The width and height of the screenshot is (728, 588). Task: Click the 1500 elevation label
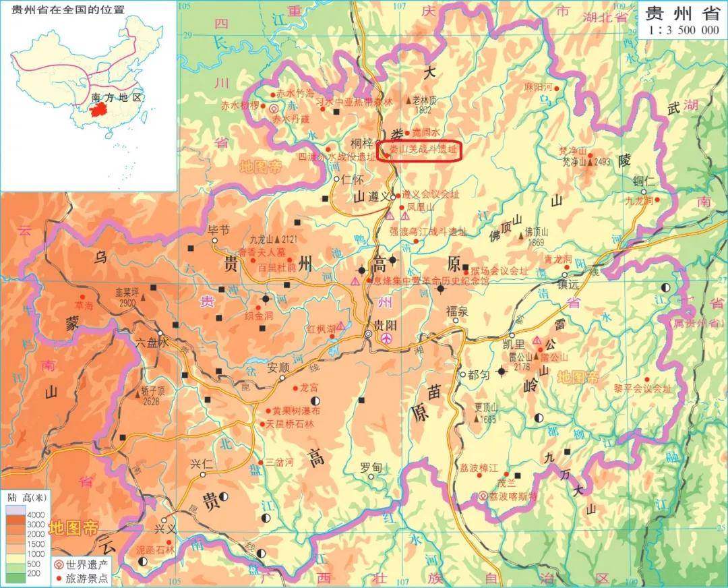pyautogui.click(x=36, y=544)
